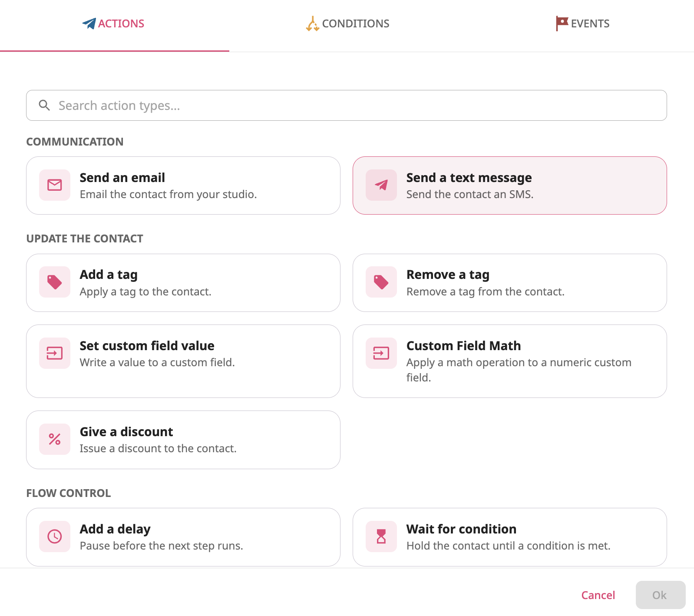Click 'Remove a tag from the contact.' text

(486, 291)
